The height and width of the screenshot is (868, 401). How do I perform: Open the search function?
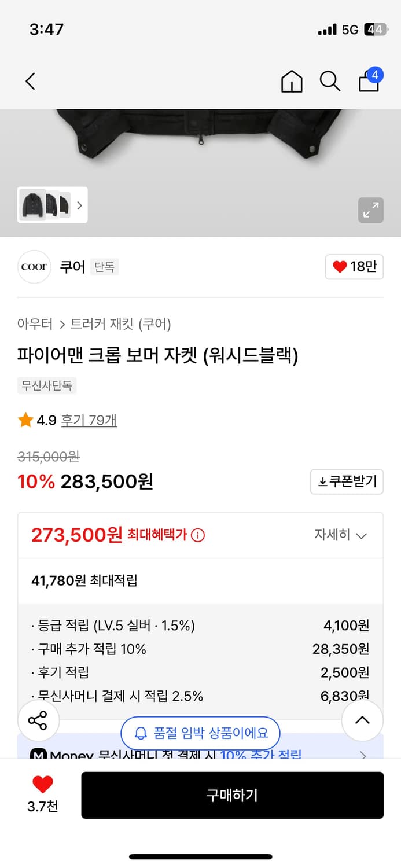[330, 82]
